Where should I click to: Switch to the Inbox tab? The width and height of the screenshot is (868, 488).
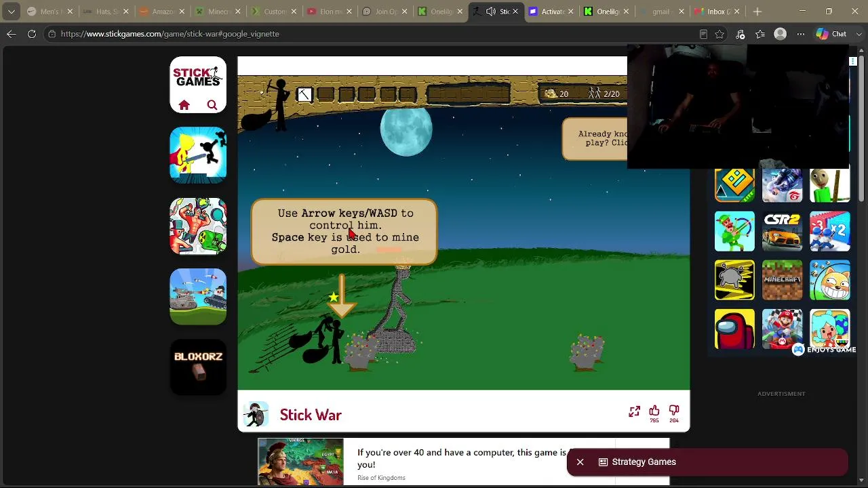(718, 12)
